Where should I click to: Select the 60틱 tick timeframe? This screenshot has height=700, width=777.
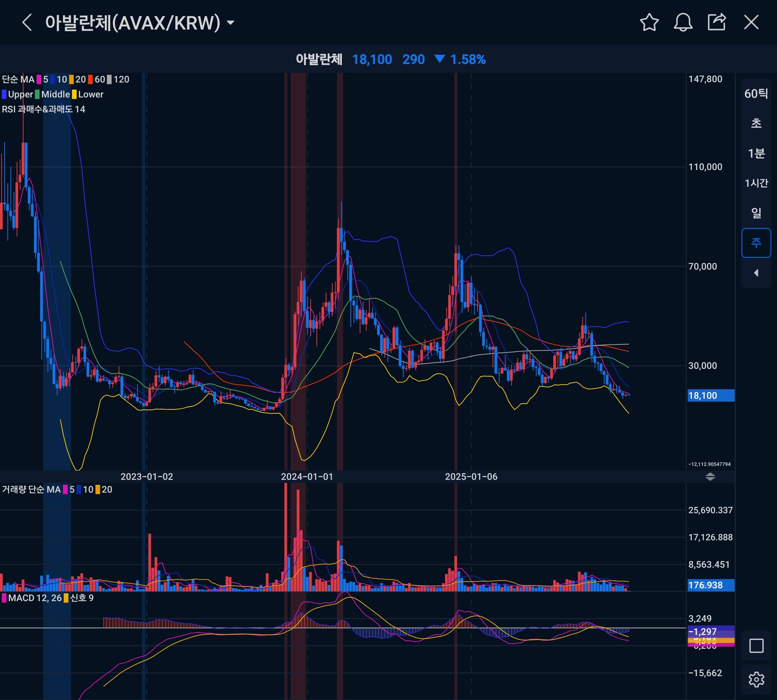click(756, 94)
